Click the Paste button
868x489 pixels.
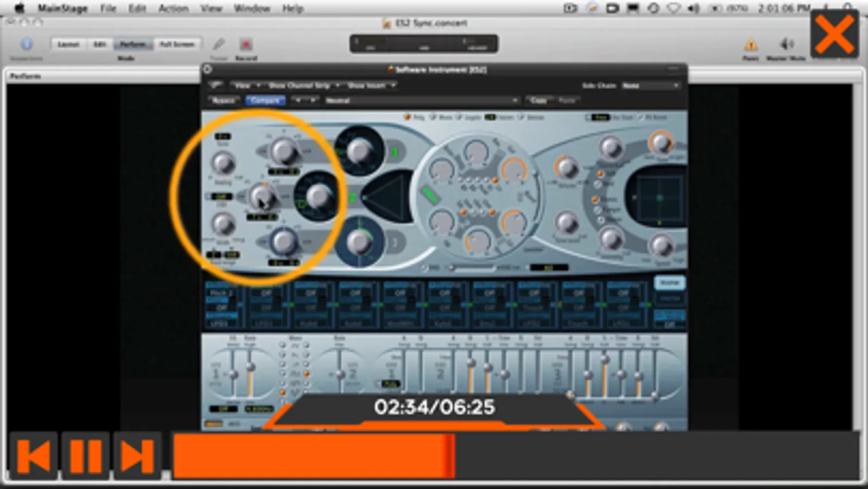click(x=566, y=101)
